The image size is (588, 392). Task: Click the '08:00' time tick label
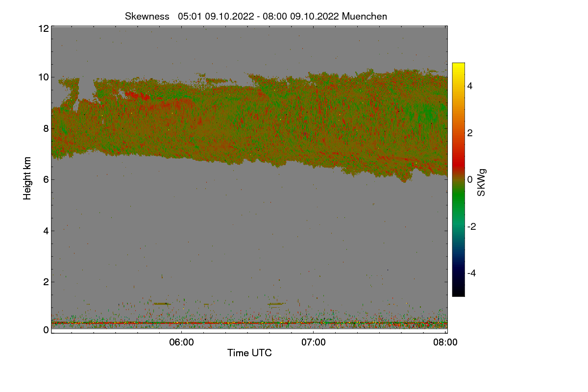click(x=445, y=343)
